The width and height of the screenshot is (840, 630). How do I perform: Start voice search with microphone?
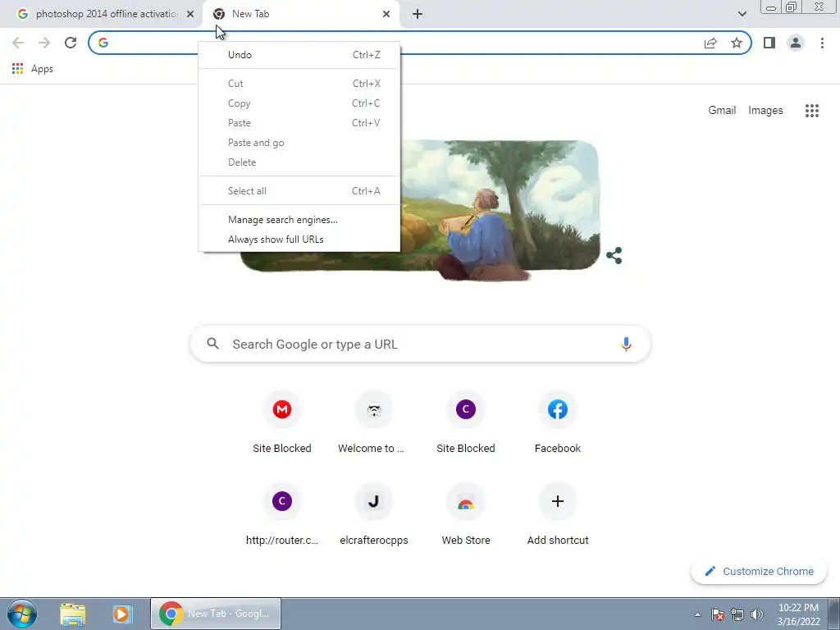[x=626, y=344]
